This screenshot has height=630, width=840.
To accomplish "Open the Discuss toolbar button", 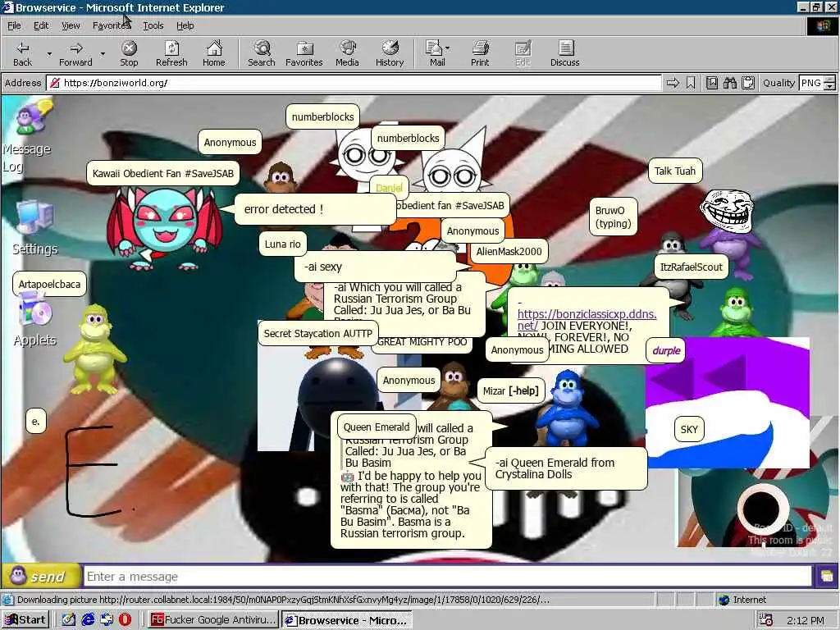I will tap(564, 54).
